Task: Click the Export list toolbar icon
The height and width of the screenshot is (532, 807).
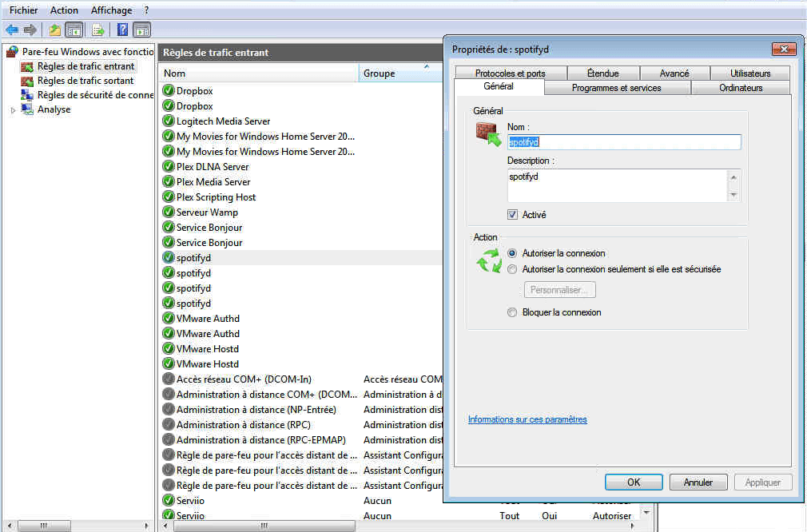Action: [x=97, y=30]
